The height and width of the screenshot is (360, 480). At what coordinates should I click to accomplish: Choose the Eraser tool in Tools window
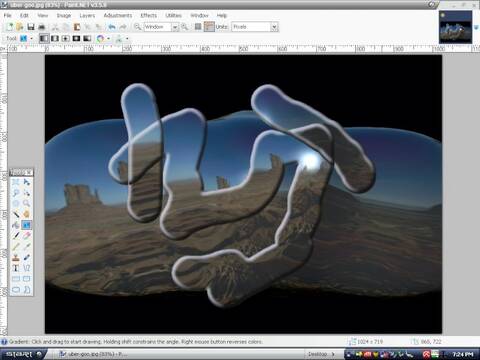[27, 236]
